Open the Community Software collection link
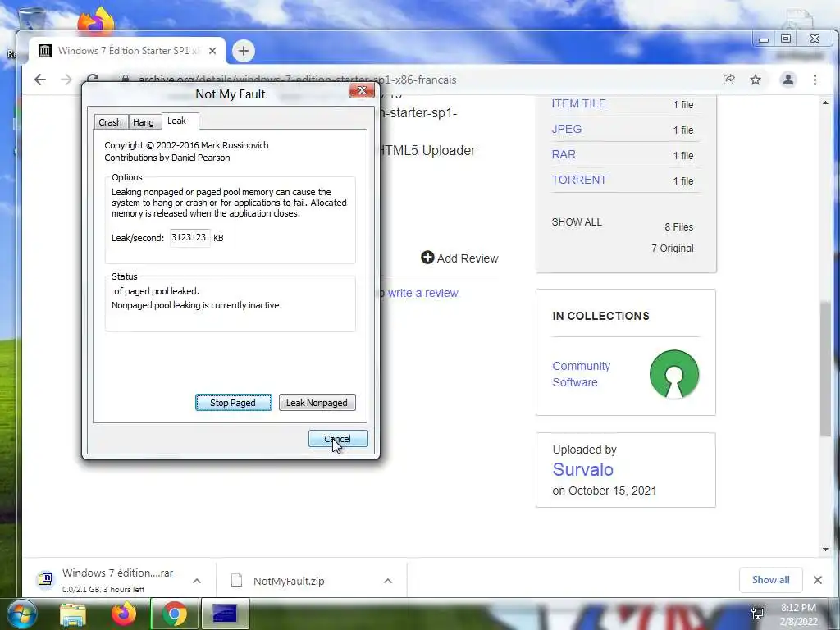The height and width of the screenshot is (630, 840). [x=582, y=374]
